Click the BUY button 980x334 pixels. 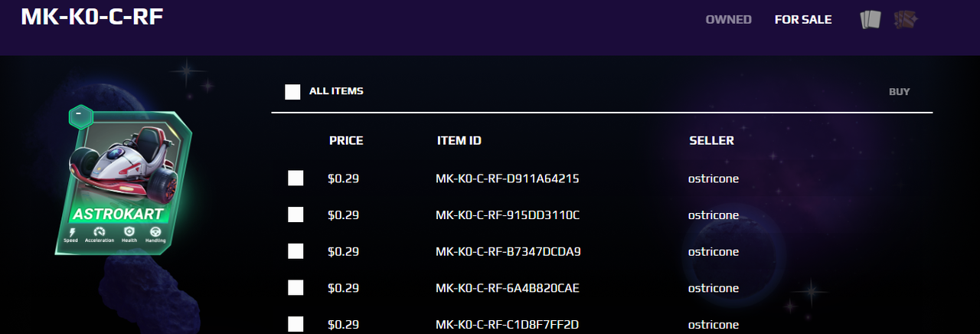click(x=900, y=92)
